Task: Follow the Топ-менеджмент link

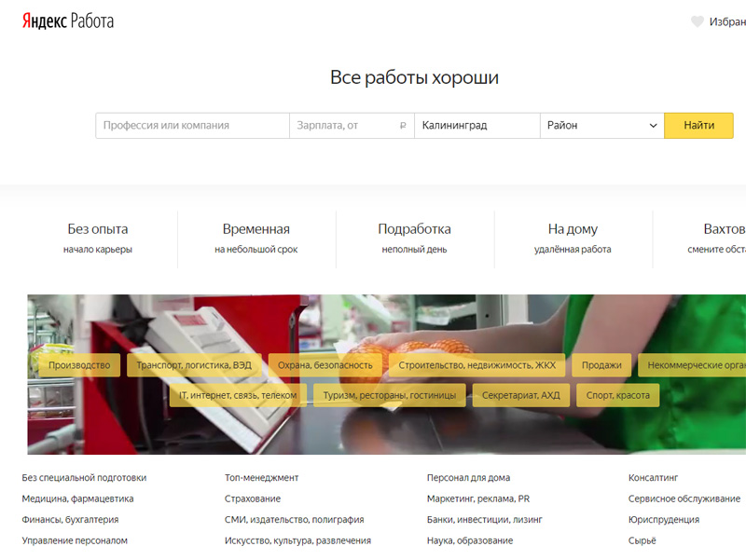Action: pos(261,478)
